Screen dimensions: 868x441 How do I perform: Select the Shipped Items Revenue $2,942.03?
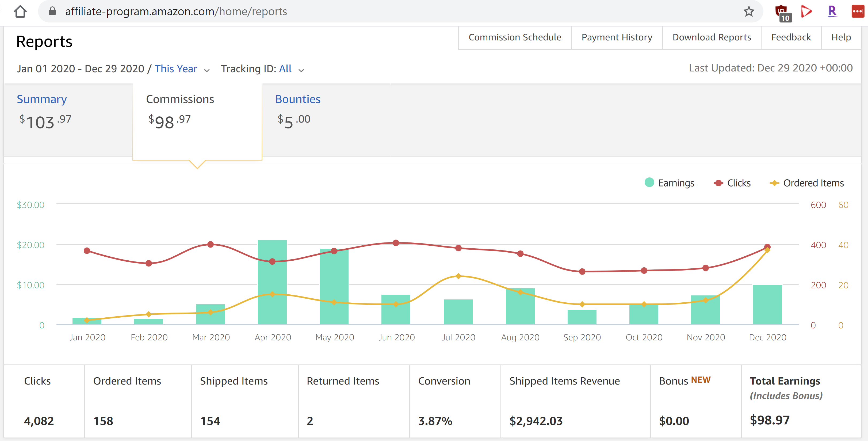pyautogui.click(x=536, y=421)
